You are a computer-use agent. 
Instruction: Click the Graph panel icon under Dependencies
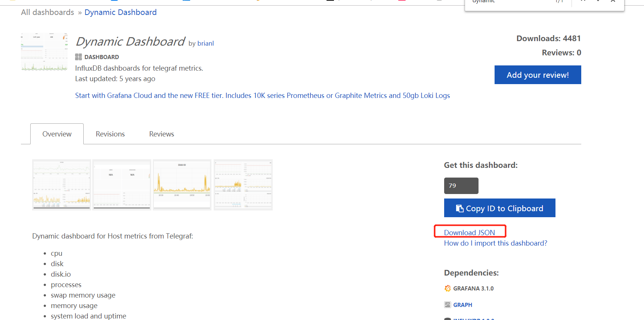448,305
